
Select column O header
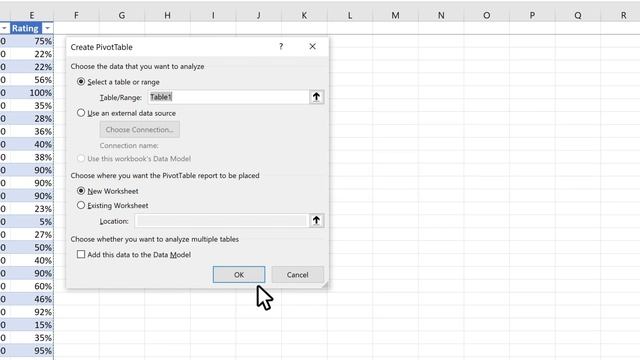[487, 16]
